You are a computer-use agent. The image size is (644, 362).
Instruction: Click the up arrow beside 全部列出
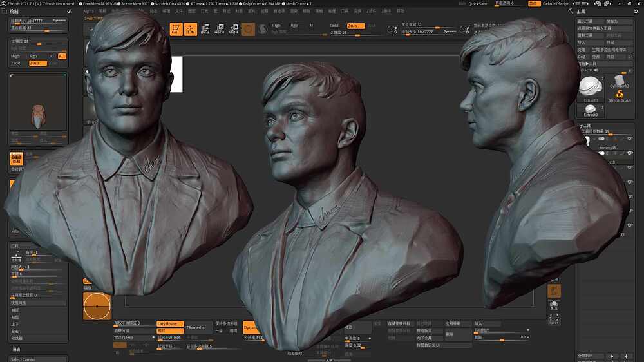pos(612,356)
